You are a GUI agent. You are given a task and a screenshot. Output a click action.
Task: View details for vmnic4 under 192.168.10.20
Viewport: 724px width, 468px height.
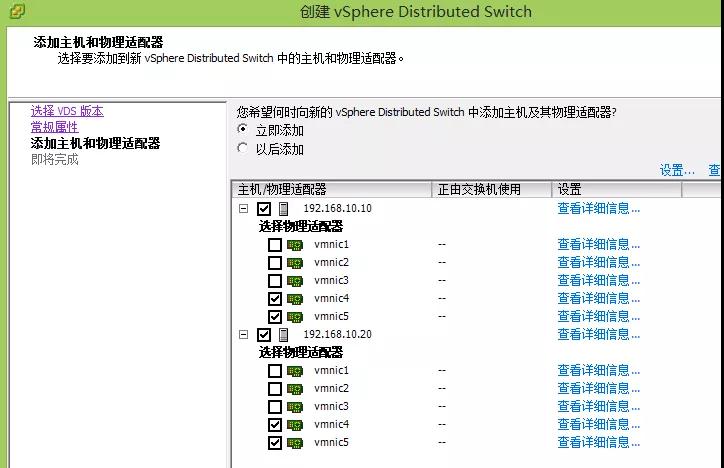598,425
